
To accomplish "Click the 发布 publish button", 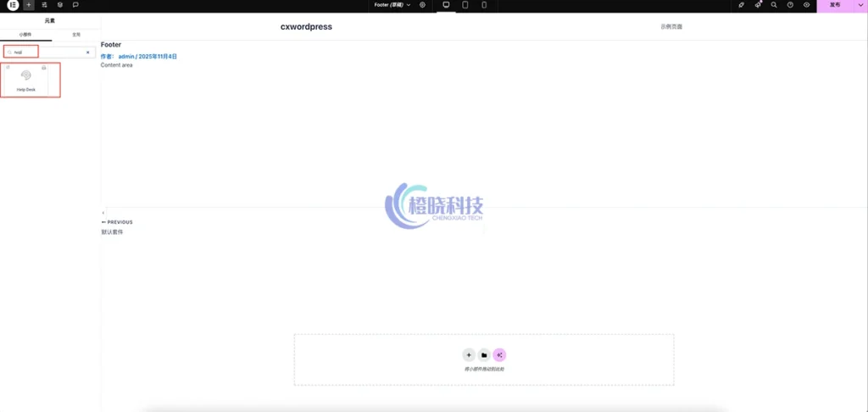I will (x=835, y=5).
